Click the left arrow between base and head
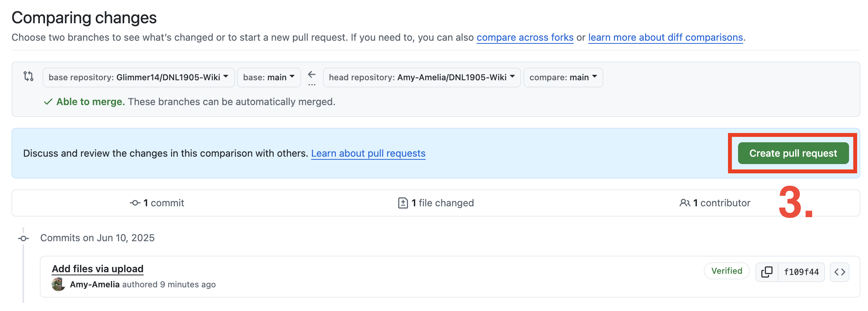868x311 pixels. 312,74
